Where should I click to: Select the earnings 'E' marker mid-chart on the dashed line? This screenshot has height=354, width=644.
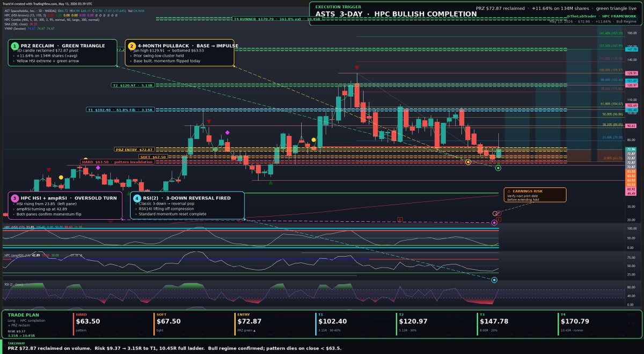point(400,219)
